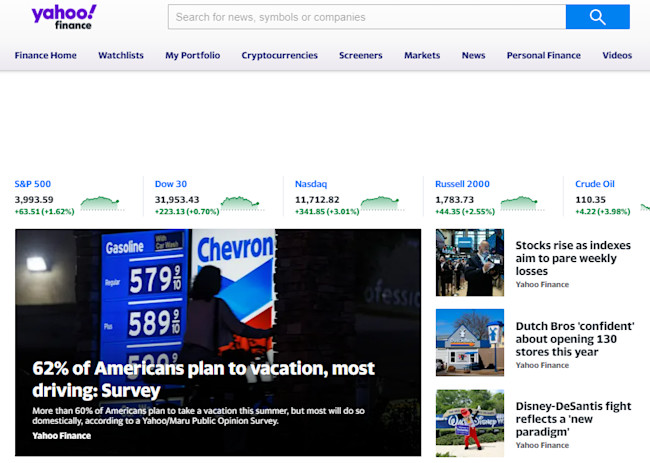This screenshot has width=650, height=463.
Task: Click the Russell change +44.35 (+2.55%)
Action: point(465,211)
